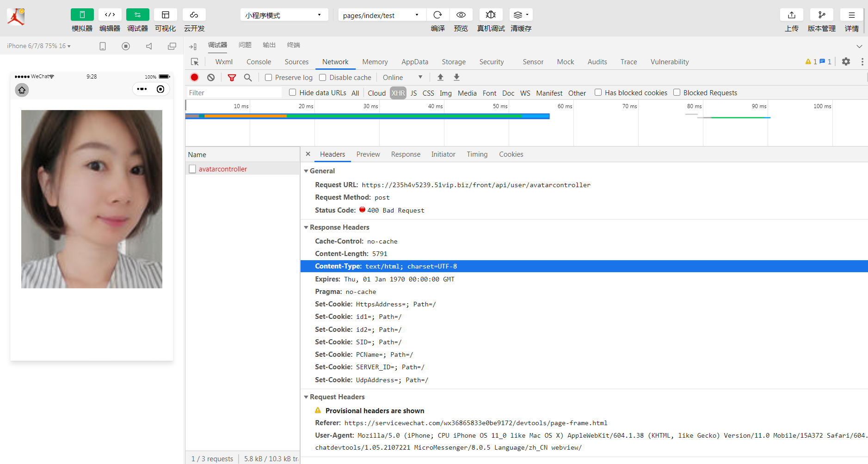Screen dimensions: 868x464
Task: Open real device debugging (真机调试) icon
Action: (x=491, y=15)
